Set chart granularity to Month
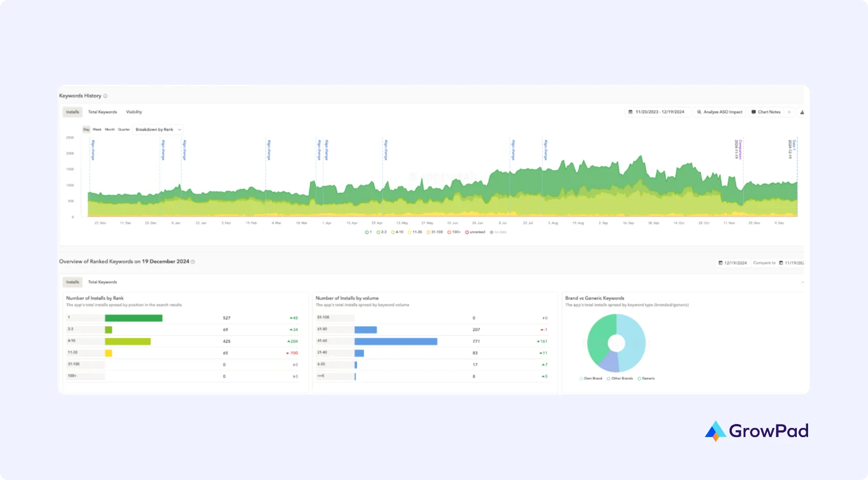The height and width of the screenshot is (480, 868). tap(110, 129)
